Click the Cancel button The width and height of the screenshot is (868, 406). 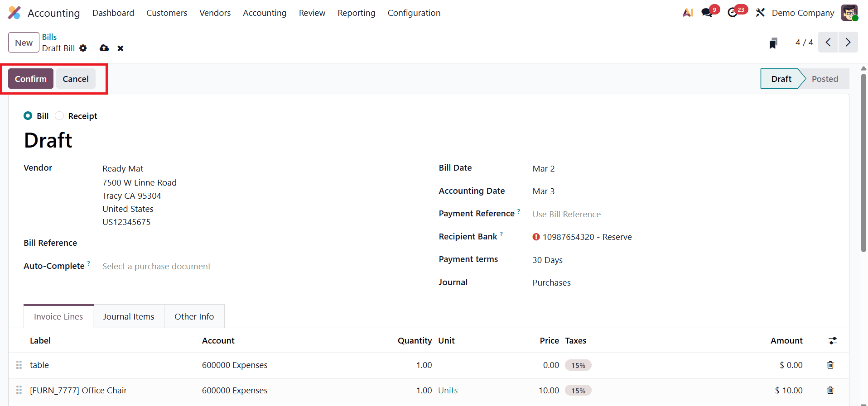click(76, 79)
